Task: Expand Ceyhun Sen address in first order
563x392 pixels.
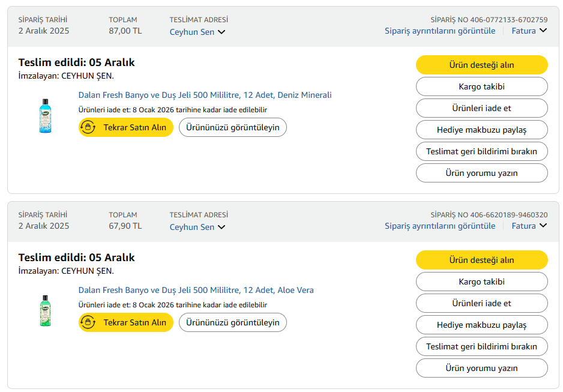Action: point(197,32)
